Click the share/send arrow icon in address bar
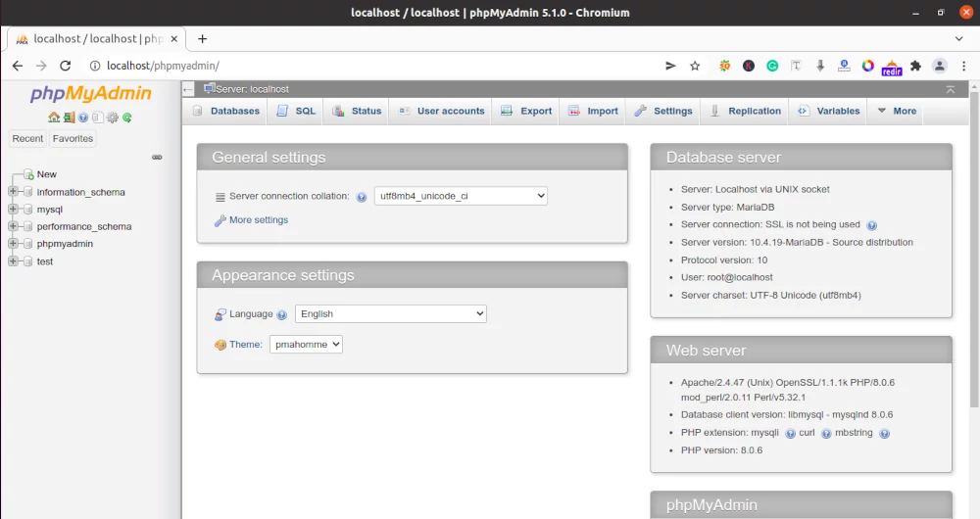 (x=670, y=66)
